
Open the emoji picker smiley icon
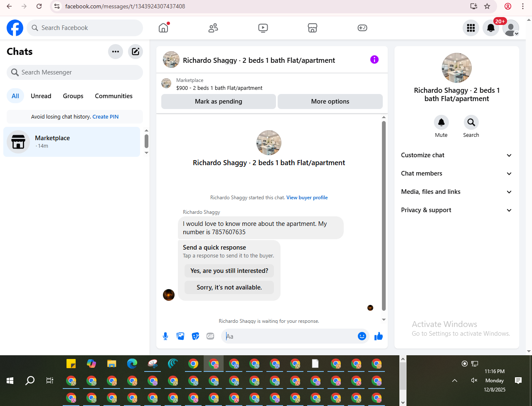[362, 336]
